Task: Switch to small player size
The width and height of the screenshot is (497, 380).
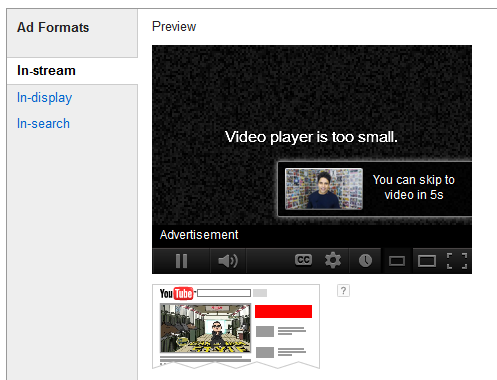Action: (397, 261)
